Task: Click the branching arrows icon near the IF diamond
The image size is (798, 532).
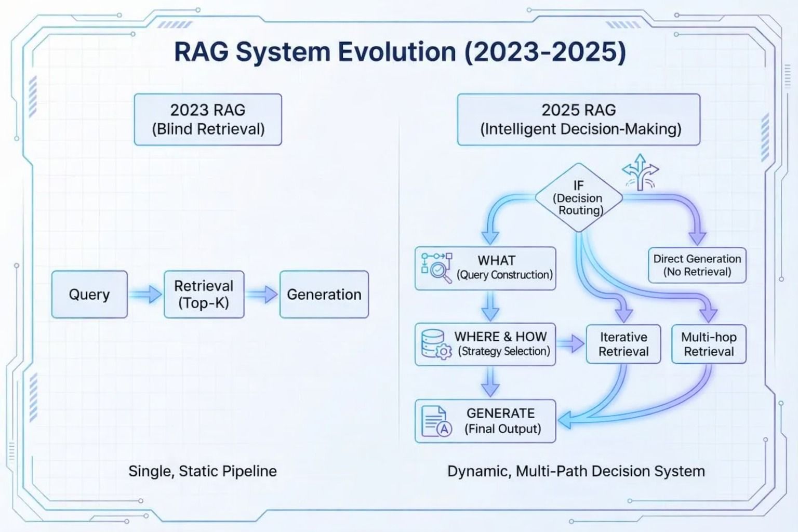Action: (640, 172)
